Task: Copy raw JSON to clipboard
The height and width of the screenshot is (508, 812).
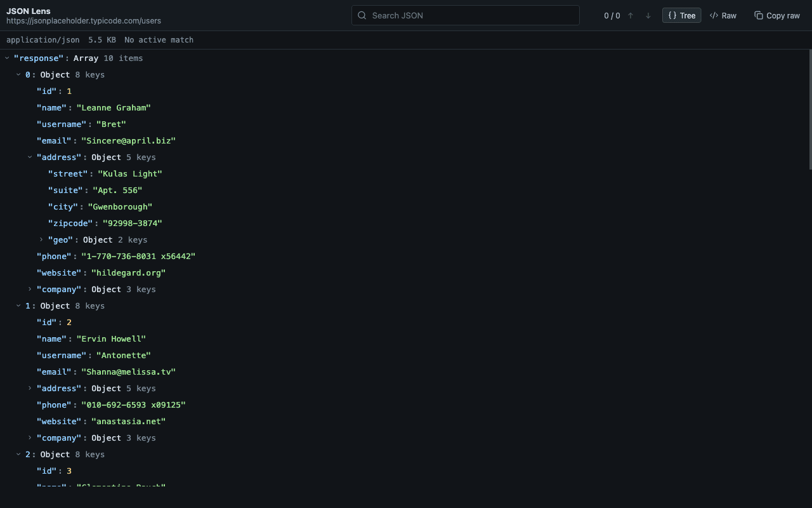Action: (x=777, y=15)
